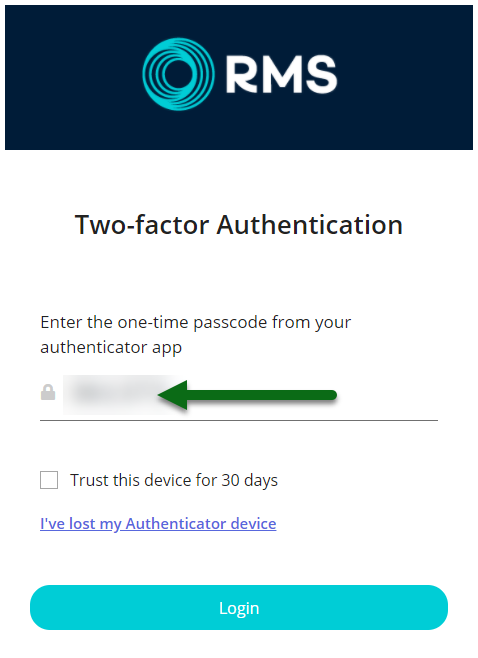Click the 'Authenticator device' words in link
Viewport: 478px width, 658px height.
(x=201, y=524)
